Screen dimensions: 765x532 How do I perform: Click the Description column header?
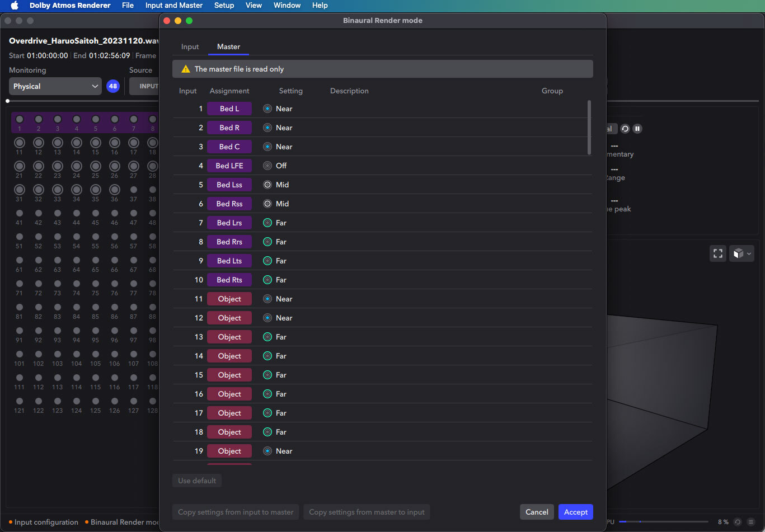[349, 91]
